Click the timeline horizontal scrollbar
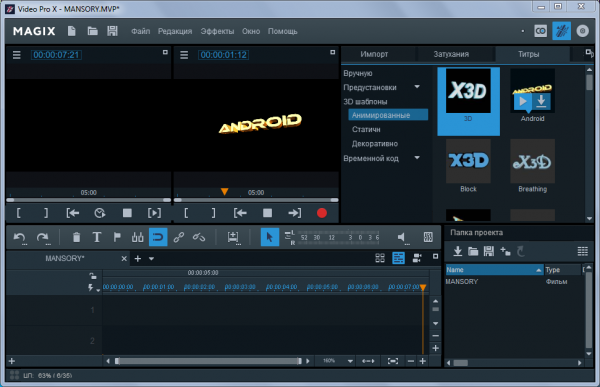Viewport: 600px width, 387px height. point(208,361)
